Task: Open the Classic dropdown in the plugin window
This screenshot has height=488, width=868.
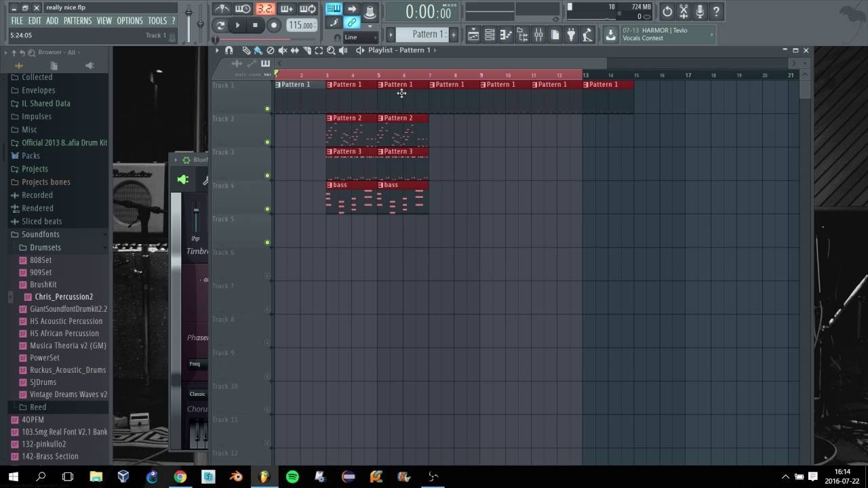Action: 197,394
